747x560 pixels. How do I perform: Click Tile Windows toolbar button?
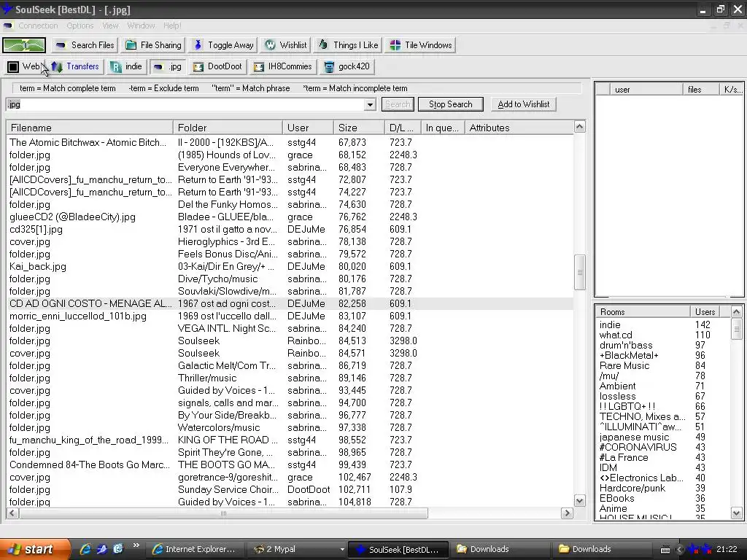(x=421, y=45)
